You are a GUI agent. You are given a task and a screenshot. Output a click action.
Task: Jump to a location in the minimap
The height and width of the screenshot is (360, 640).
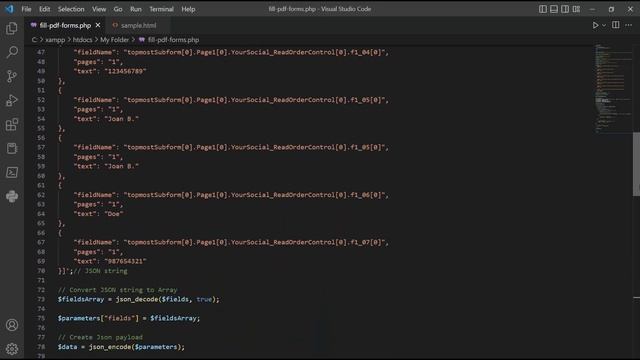point(612,90)
